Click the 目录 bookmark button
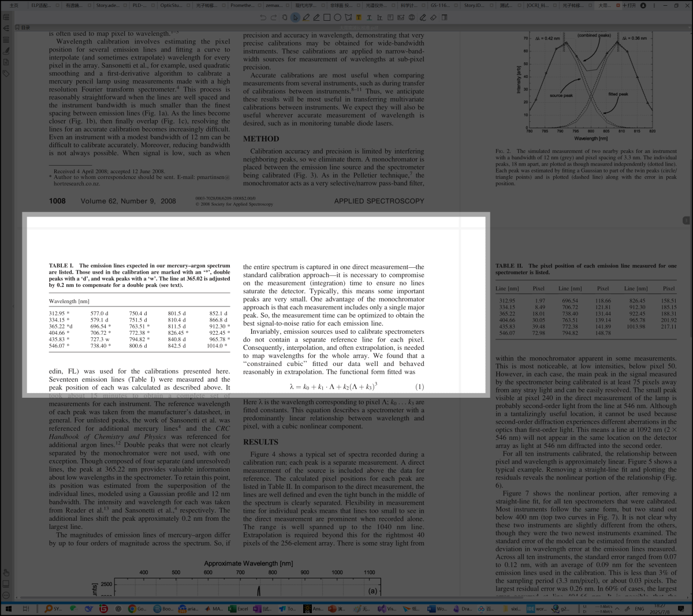Image resolution: width=693 pixels, height=616 pixels. coord(23,27)
